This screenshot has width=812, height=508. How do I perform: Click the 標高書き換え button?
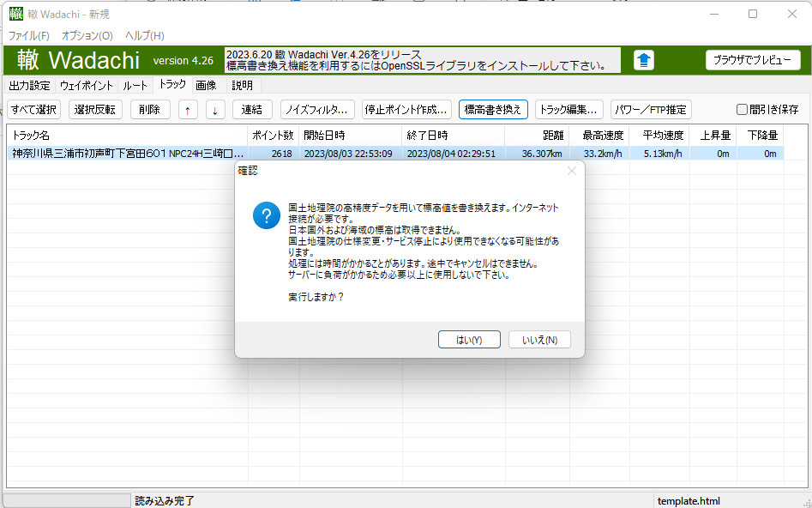click(x=493, y=109)
